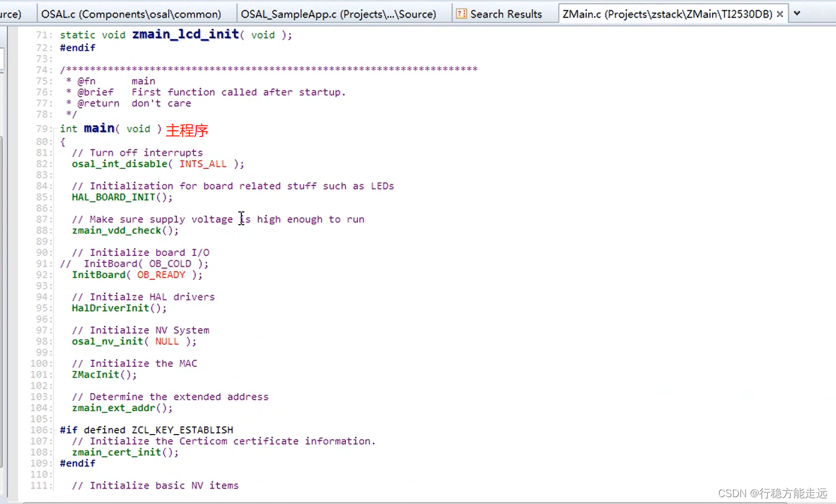Viewport: 836px width, 504px height.
Task: Click the 'Initialze HAL drivers' comment
Action: (143, 297)
